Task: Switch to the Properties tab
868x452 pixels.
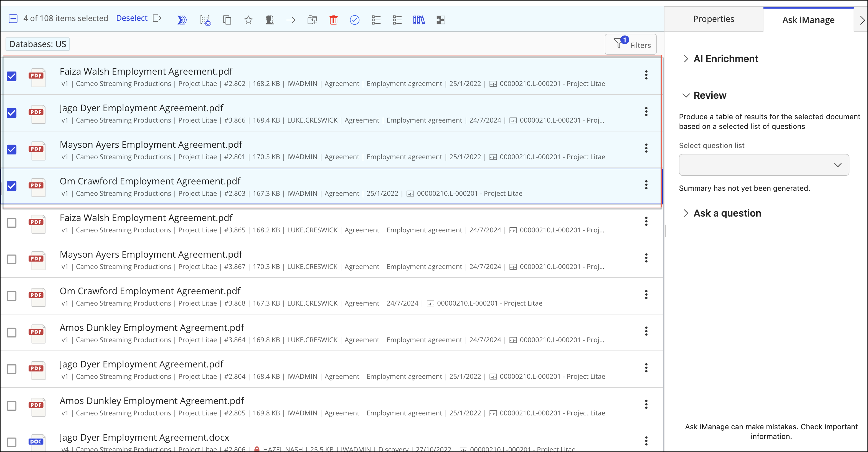Action: point(714,19)
